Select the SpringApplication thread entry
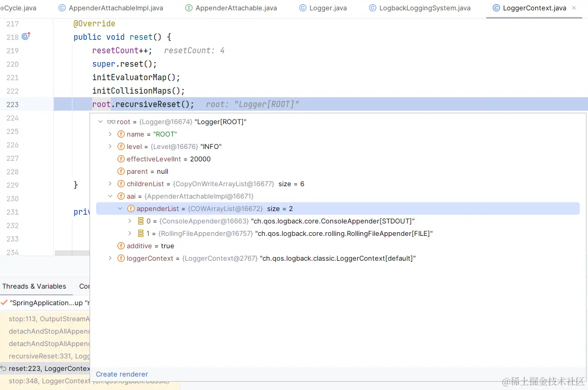 [x=45, y=303]
